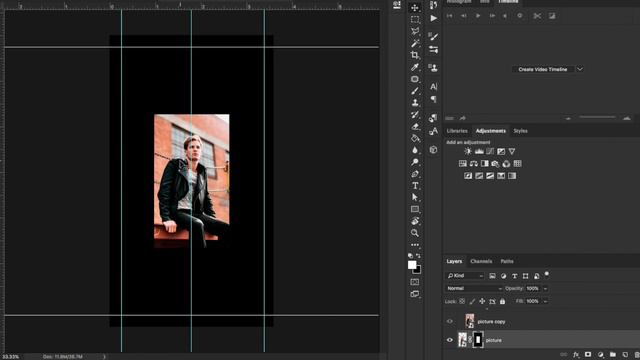This screenshot has height=360, width=640.
Task: Add a layer style with fx button
Action: [x=576, y=355]
